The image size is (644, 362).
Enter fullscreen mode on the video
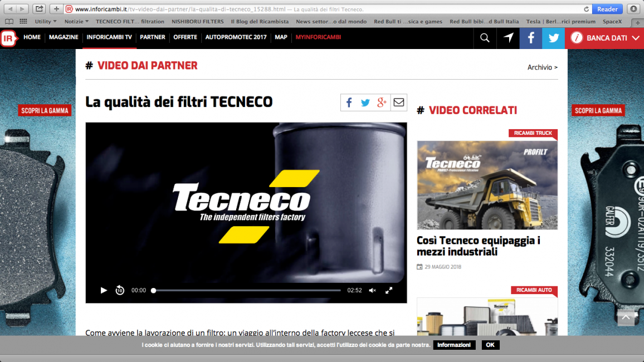click(x=389, y=290)
